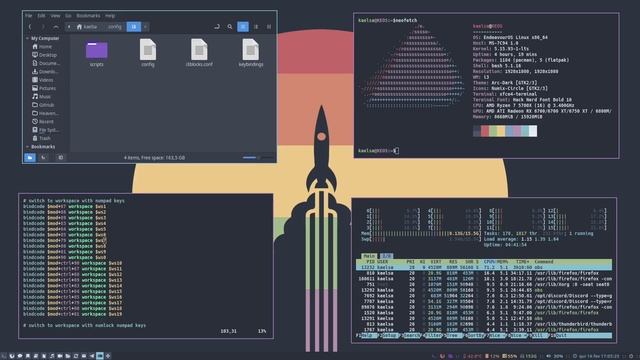Switch to the I/O tab in htop
Screen dimensions: 640x360
pos(386,256)
